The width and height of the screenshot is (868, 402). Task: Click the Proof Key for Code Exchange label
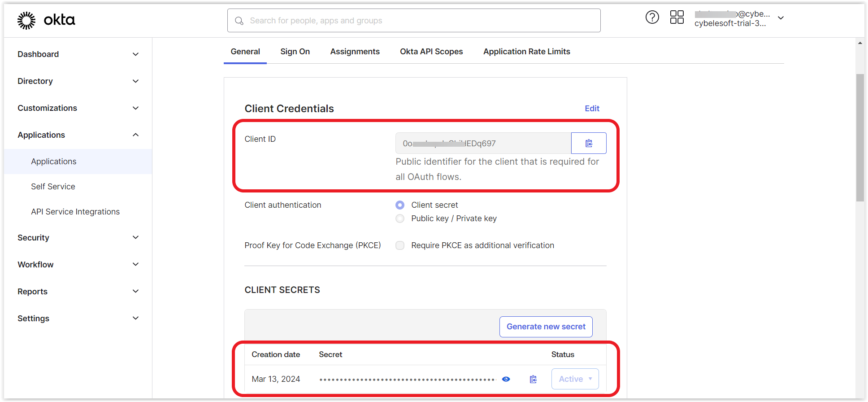(312, 245)
